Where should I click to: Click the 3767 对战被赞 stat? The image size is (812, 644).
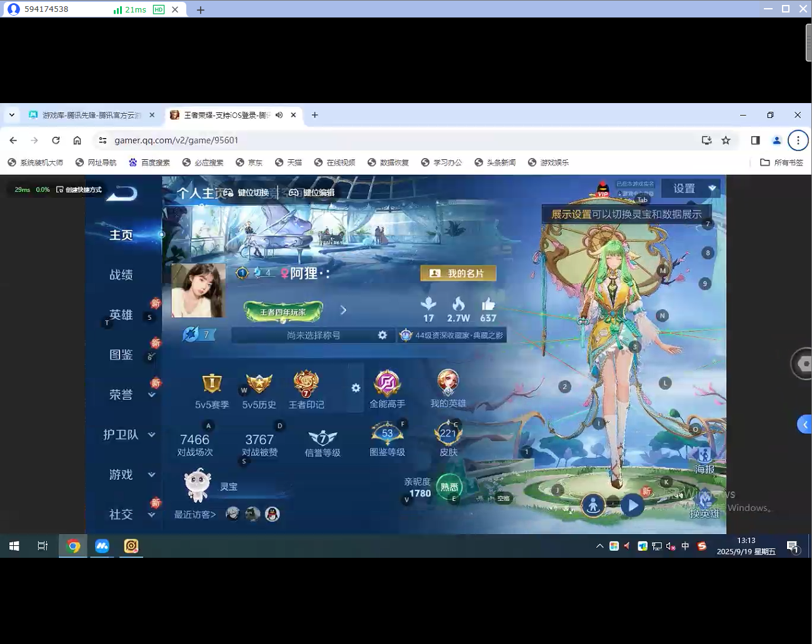coord(259,445)
